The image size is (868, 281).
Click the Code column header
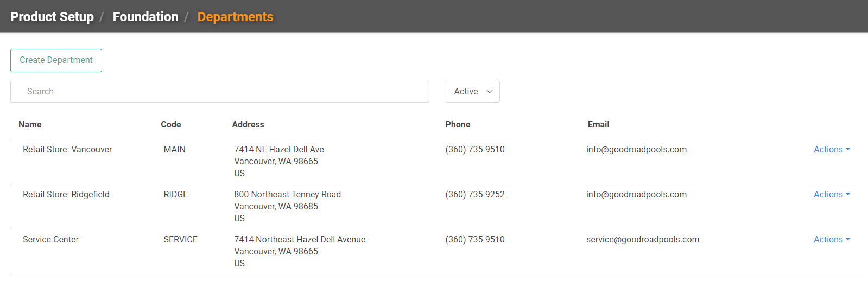171,125
